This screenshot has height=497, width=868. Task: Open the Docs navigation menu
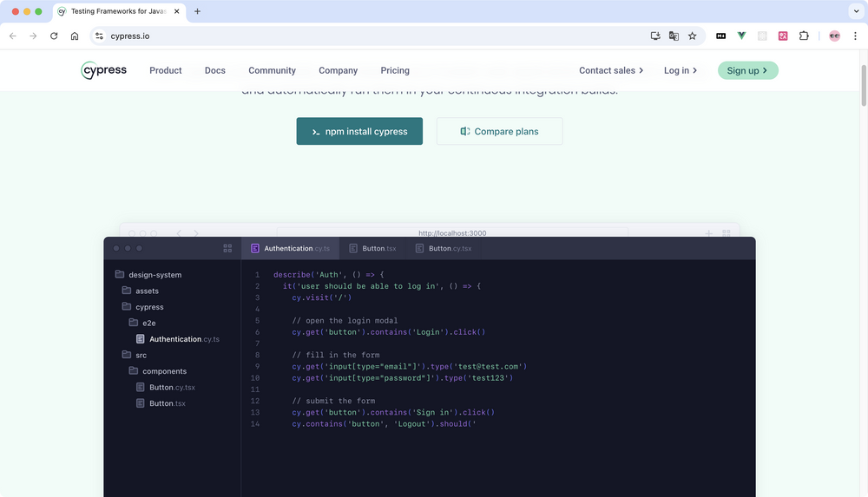point(214,70)
